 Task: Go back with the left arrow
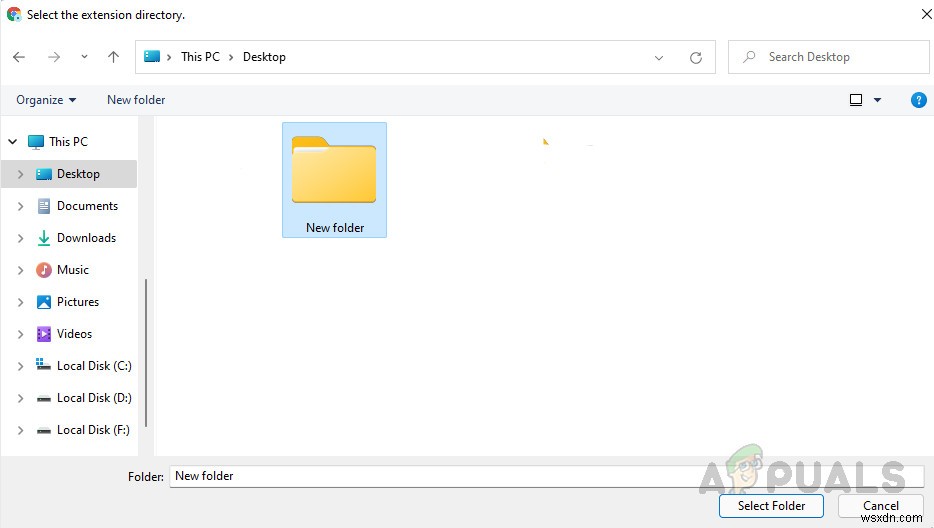[x=19, y=57]
